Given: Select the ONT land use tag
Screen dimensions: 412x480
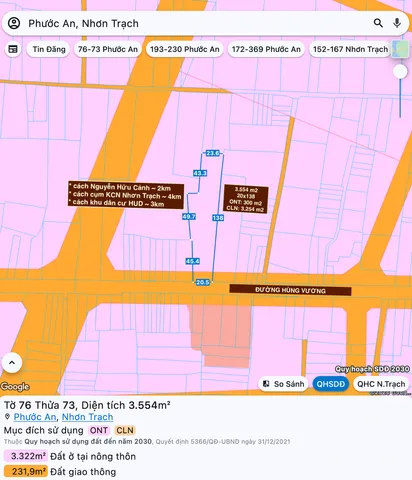Looking at the screenshot, I should tap(99, 430).
